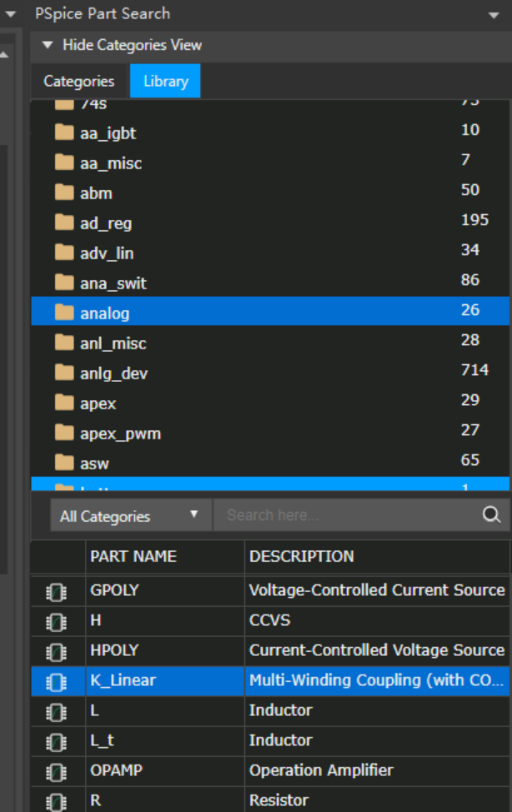
Task: Click the part icon beside inductor L
Action: tap(56, 712)
